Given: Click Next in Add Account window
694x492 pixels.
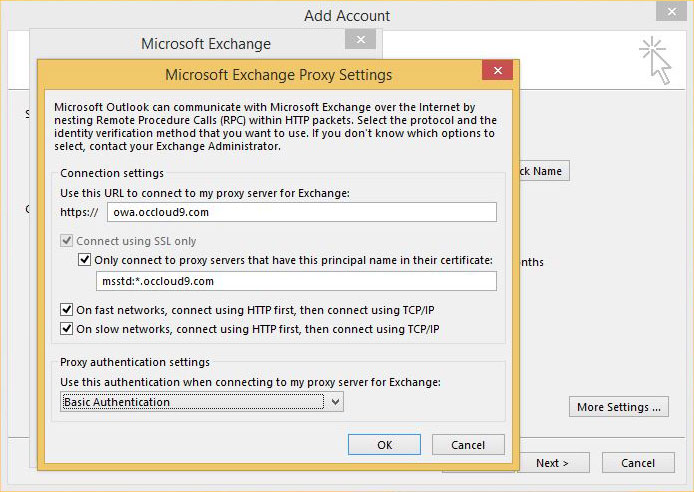Looking at the screenshot, I should pos(554,463).
